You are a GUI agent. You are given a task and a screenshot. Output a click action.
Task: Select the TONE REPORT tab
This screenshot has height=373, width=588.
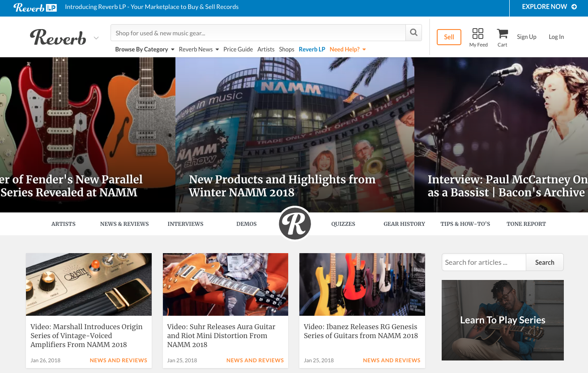[x=526, y=224]
